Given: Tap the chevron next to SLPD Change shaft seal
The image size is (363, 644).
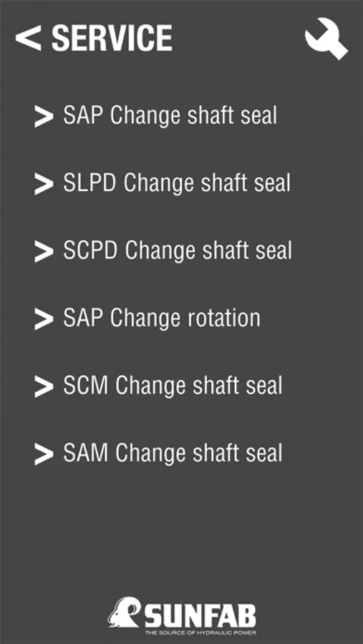Looking at the screenshot, I should (44, 184).
